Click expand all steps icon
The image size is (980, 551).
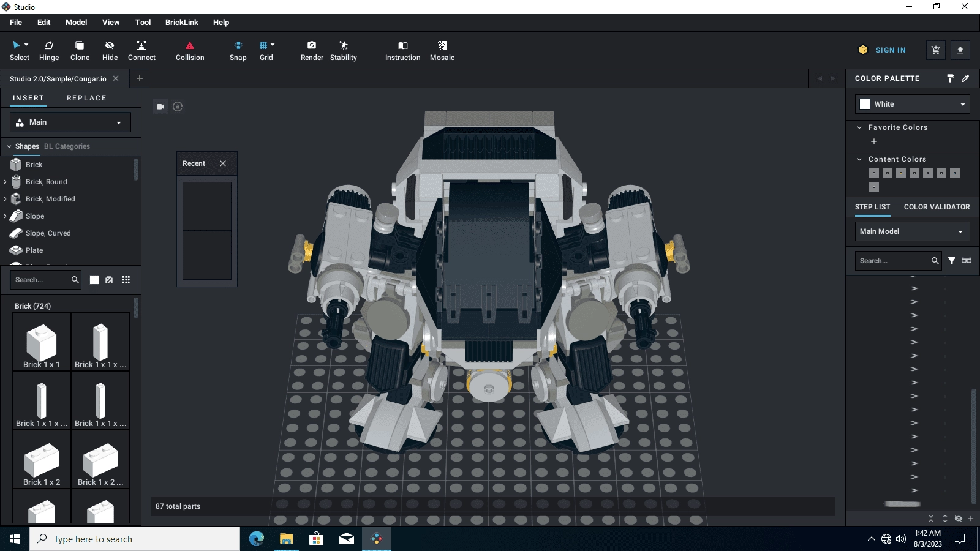(x=945, y=519)
